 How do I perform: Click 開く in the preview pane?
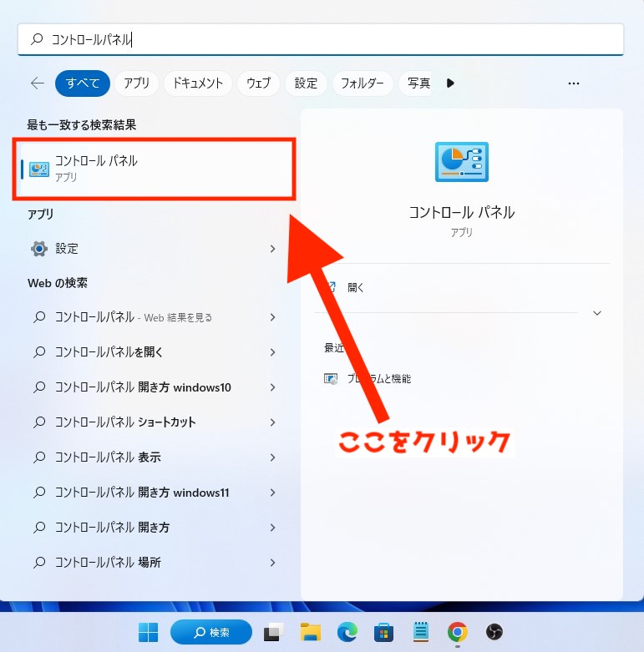(x=356, y=287)
